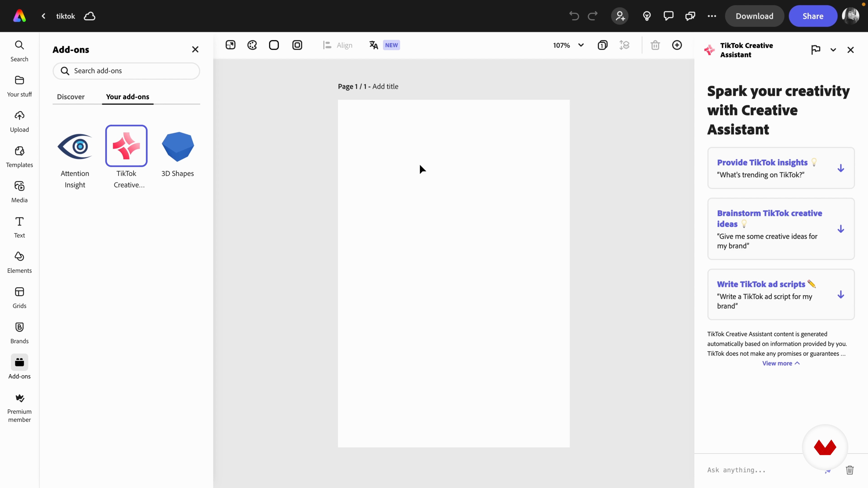Click the View more link
This screenshot has width=868, height=488.
781,363
